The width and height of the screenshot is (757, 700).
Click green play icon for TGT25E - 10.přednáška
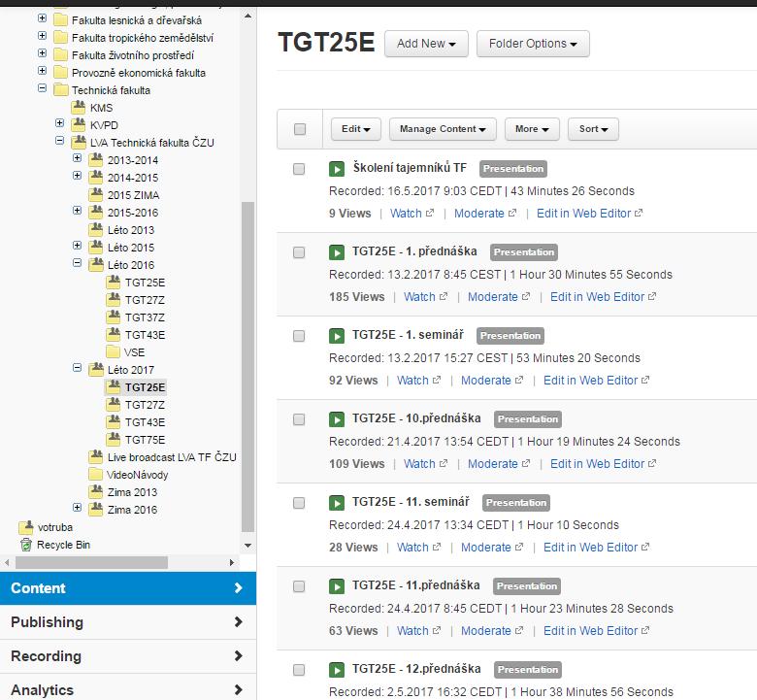[x=337, y=419]
